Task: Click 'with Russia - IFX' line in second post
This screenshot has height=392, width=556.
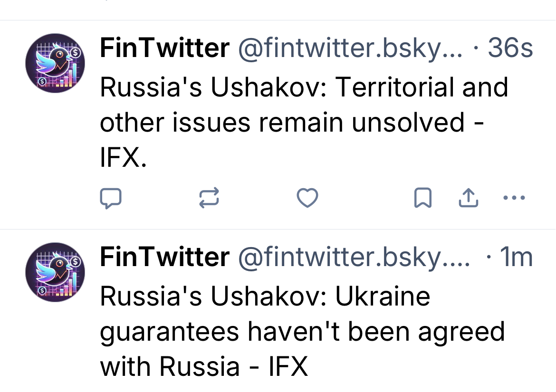Action: [204, 367]
